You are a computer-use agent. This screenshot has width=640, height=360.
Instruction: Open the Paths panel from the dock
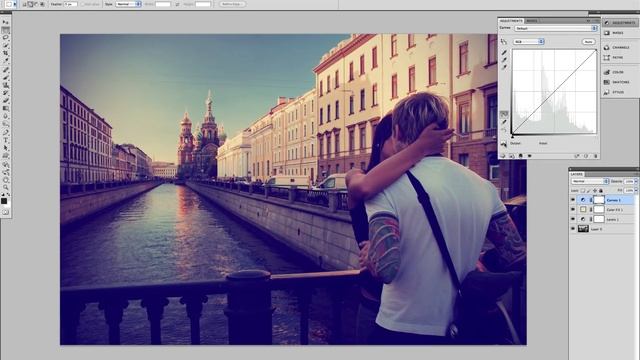click(613, 58)
